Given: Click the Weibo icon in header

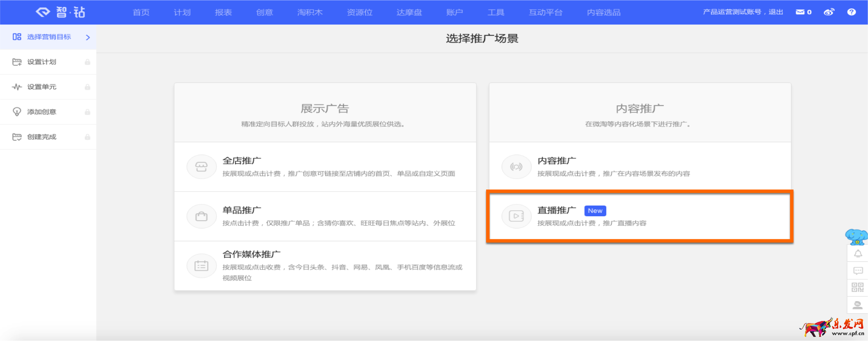Looking at the screenshot, I should coord(829,12).
